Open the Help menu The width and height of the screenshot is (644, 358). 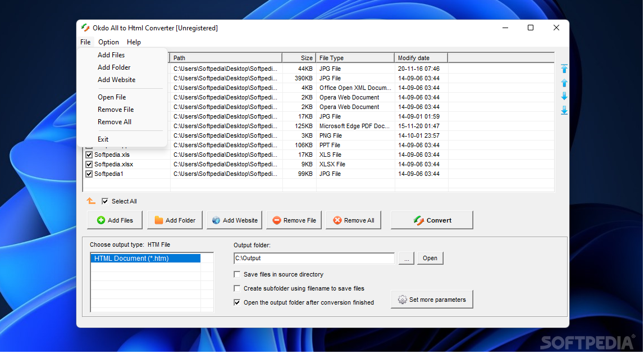click(x=134, y=42)
